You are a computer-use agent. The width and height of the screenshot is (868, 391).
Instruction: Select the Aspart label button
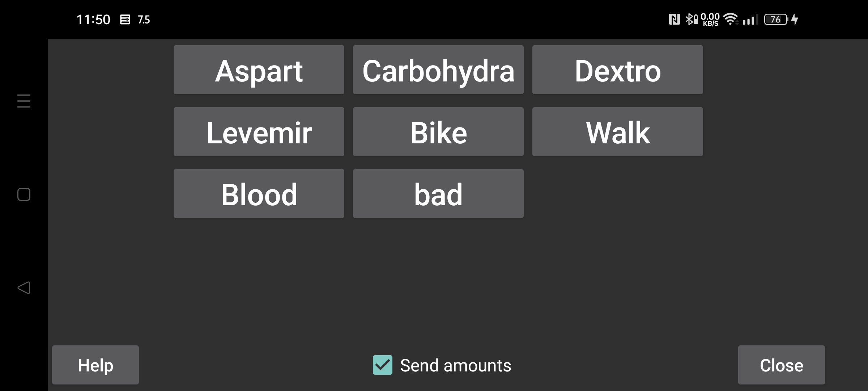click(x=259, y=70)
